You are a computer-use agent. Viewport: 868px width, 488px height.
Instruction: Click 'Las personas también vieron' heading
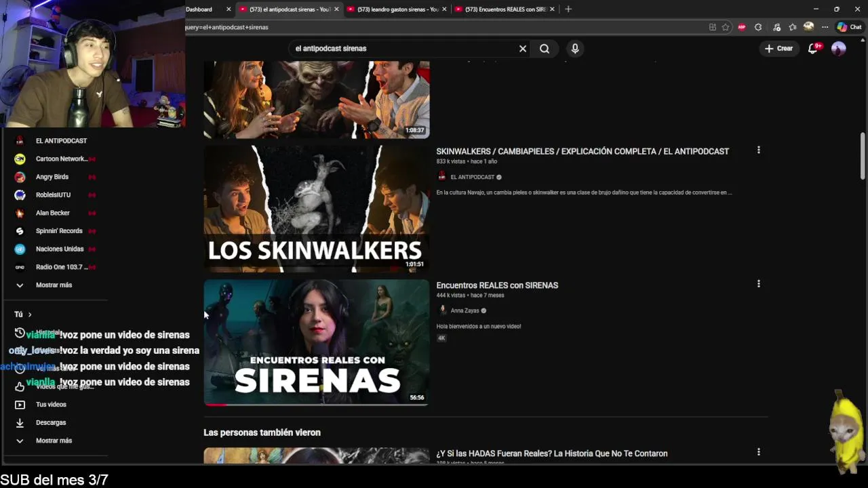262,432
